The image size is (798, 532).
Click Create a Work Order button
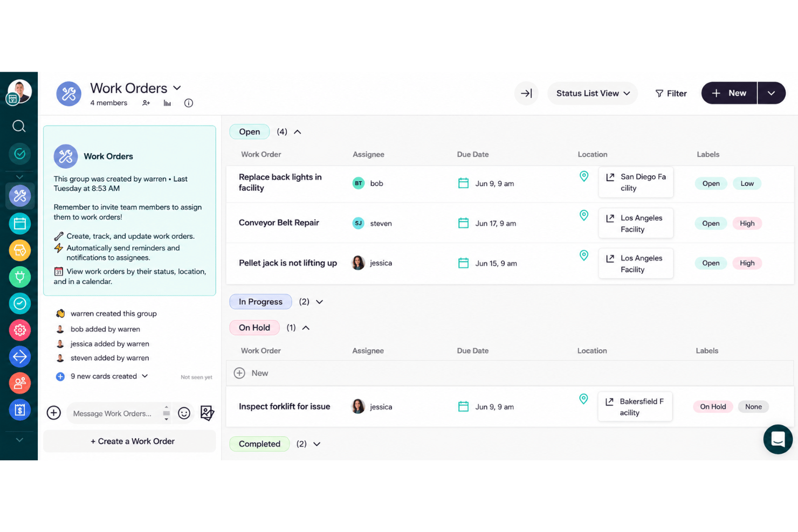(x=129, y=441)
